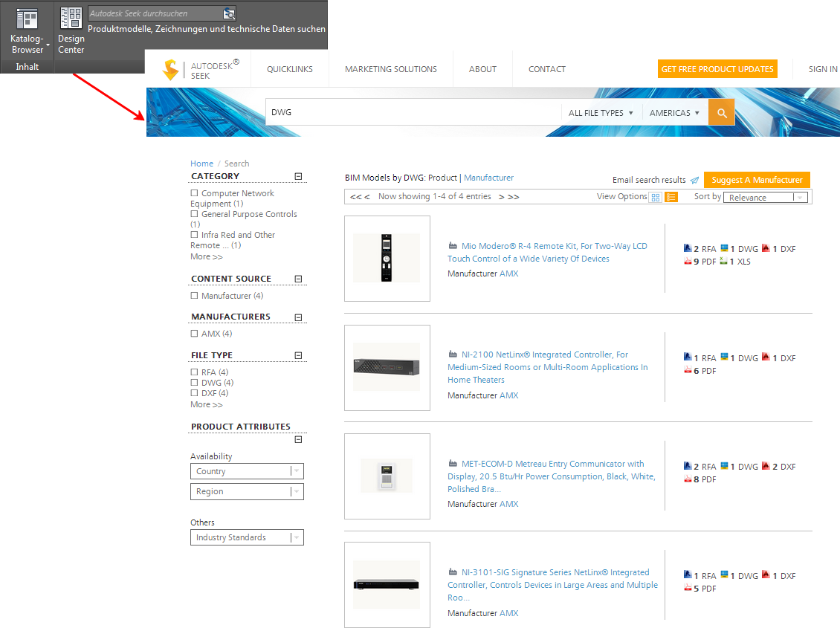Screen dimensions: 840x628
Task: Switch to list view option icon
Action: (671, 197)
